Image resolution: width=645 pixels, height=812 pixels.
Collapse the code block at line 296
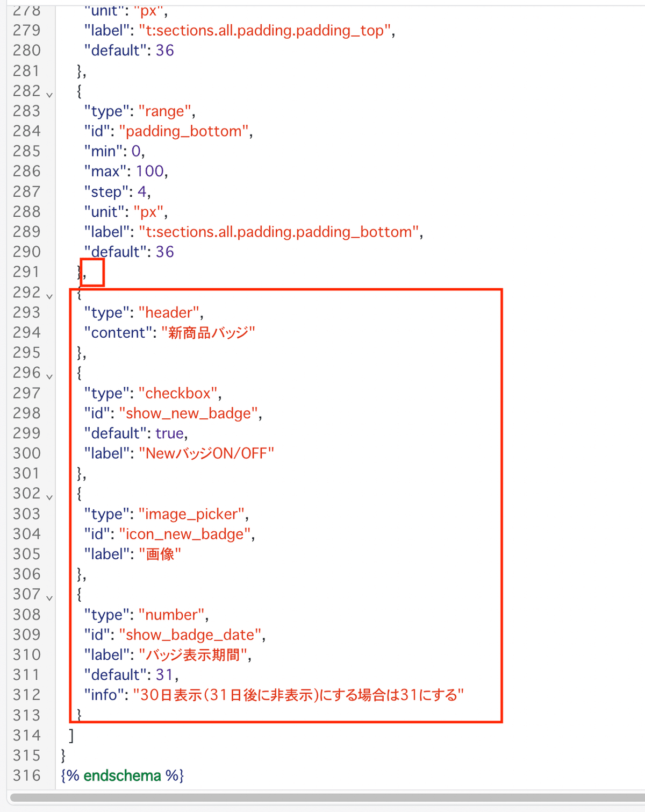tap(49, 377)
